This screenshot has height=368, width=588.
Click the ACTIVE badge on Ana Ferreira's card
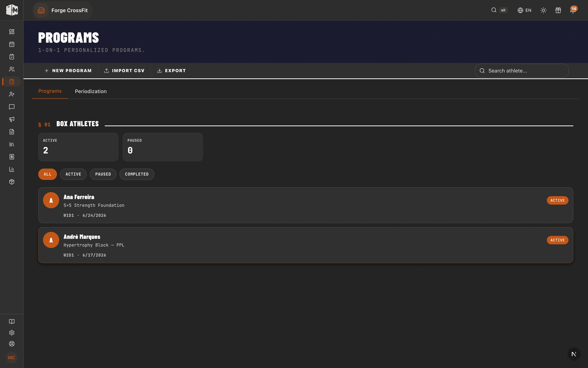[557, 200]
